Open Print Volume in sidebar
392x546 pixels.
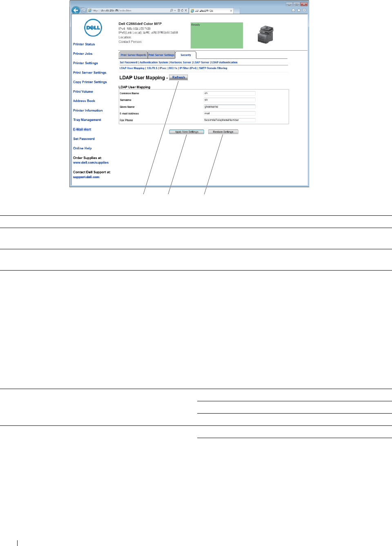pos(83,92)
